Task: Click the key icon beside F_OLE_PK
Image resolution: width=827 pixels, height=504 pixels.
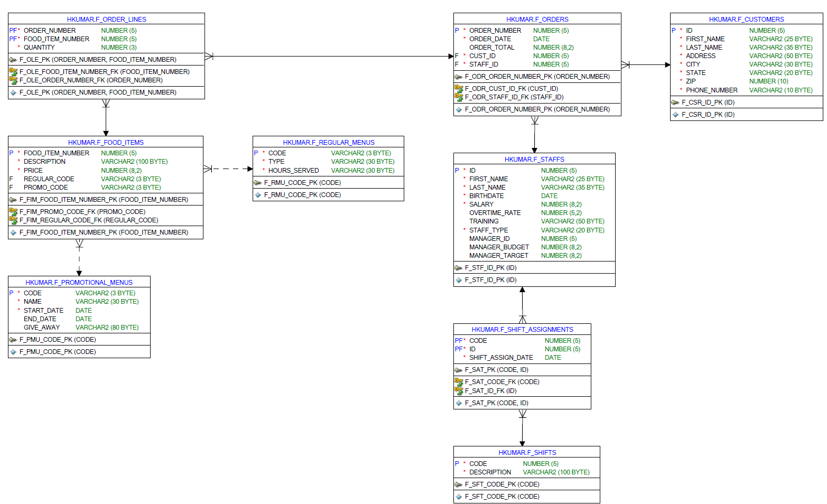Action: (x=13, y=60)
